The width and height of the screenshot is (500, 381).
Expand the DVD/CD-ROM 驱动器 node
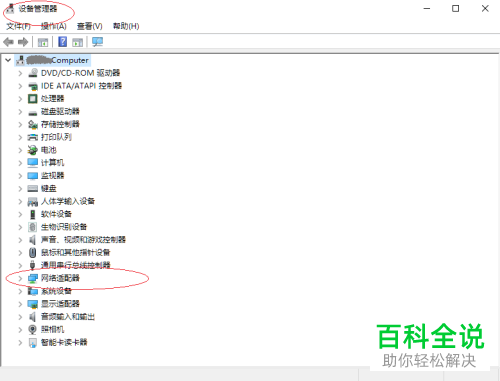[x=20, y=73]
